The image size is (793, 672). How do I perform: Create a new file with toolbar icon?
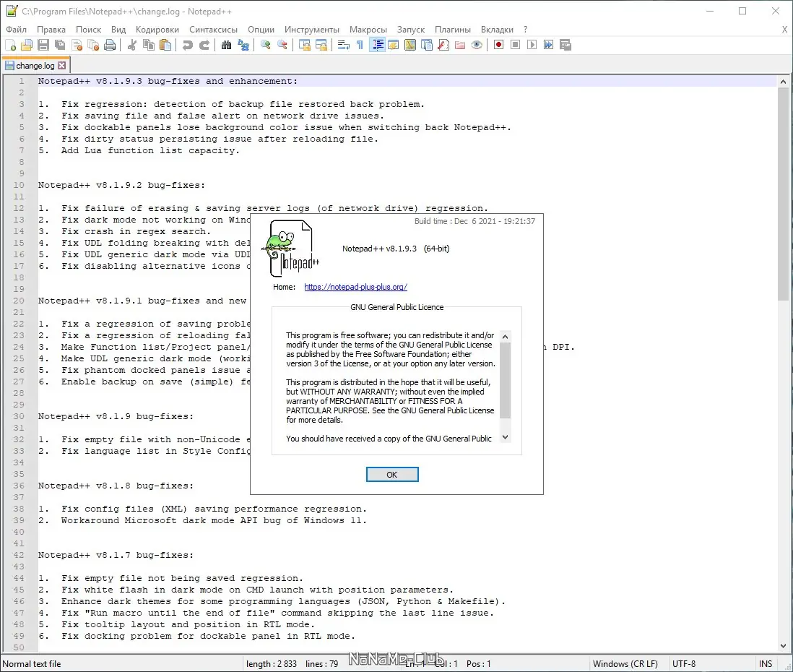point(11,45)
